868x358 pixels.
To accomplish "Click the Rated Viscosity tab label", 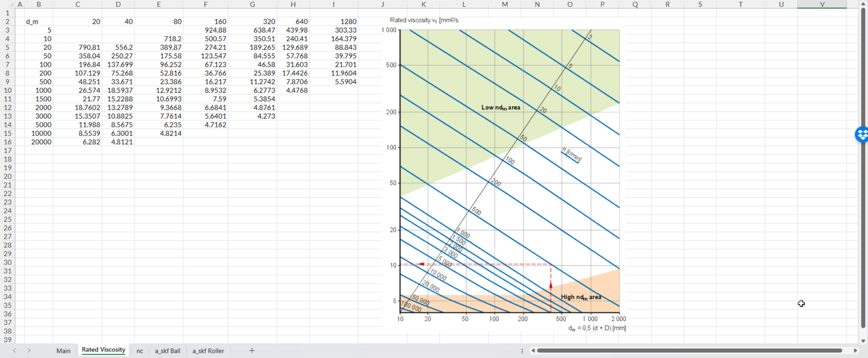I will 103,351.
